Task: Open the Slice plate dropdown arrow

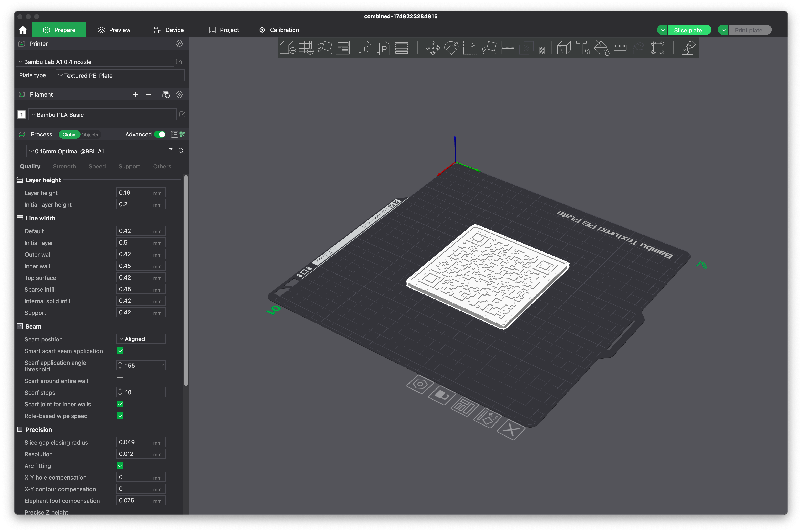Action: [x=662, y=30]
